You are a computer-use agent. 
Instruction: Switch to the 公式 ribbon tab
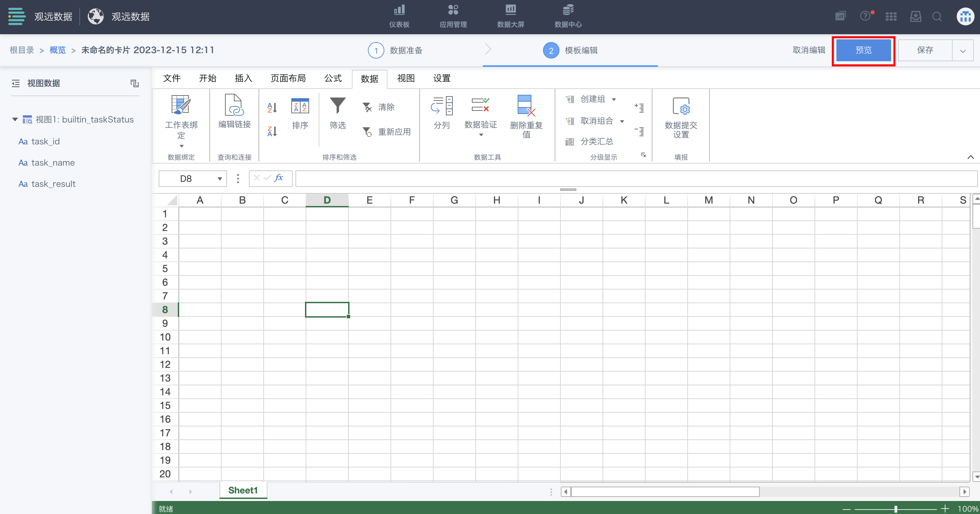[x=333, y=78]
